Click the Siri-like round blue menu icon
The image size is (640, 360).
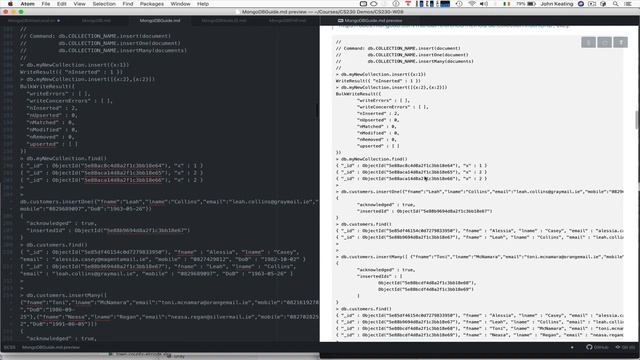click(x=581, y=4)
